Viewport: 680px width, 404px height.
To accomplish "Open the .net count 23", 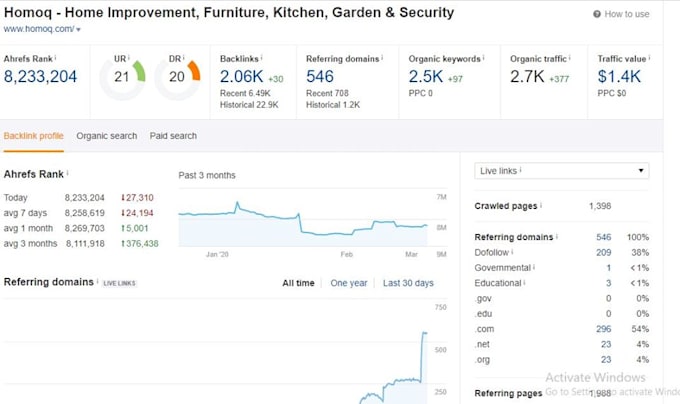I will [x=606, y=344].
